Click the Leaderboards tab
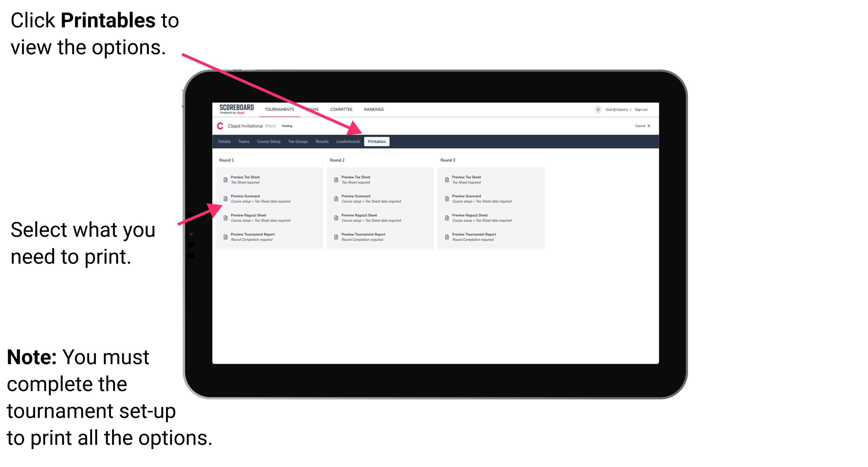868x467 pixels. pyautogui.click(x=347, y=142)
